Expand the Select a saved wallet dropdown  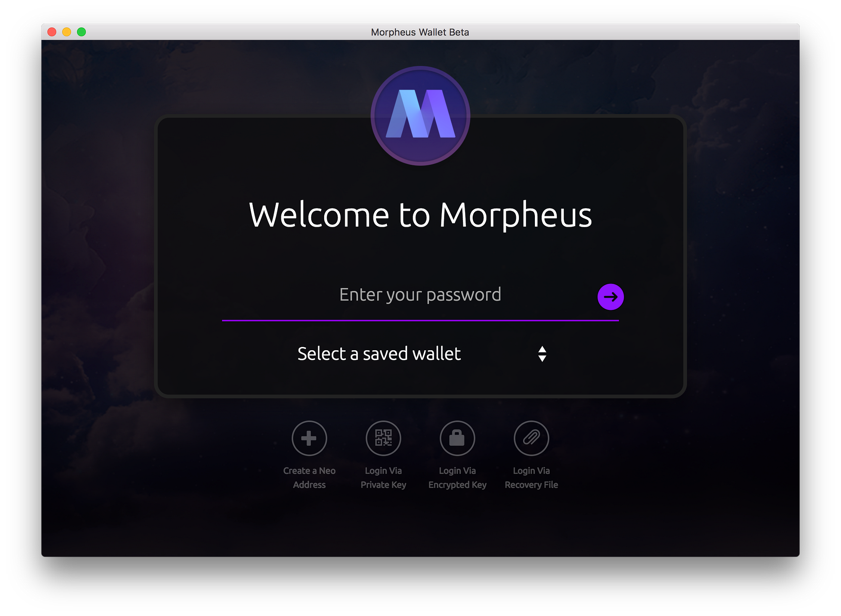[x=379, y=354]
